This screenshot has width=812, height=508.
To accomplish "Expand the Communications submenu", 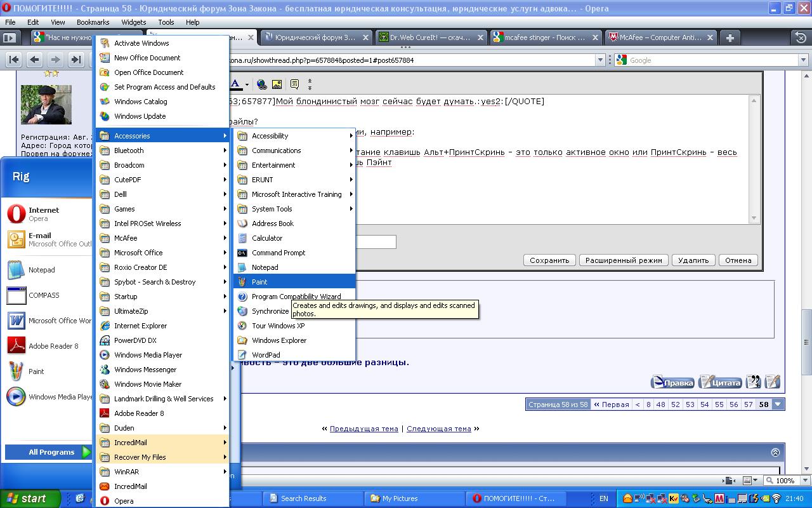I will pos(294,150).
